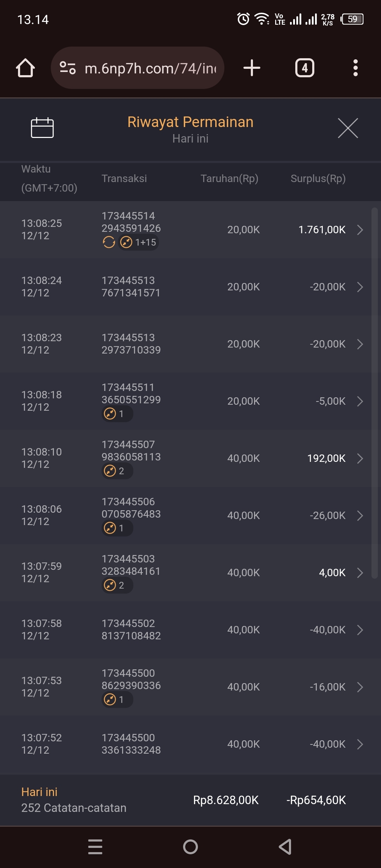381x868 pixels.
Task: Tap the free spin icon on 13:08:25 row
Action: click(x=109, y=242)
